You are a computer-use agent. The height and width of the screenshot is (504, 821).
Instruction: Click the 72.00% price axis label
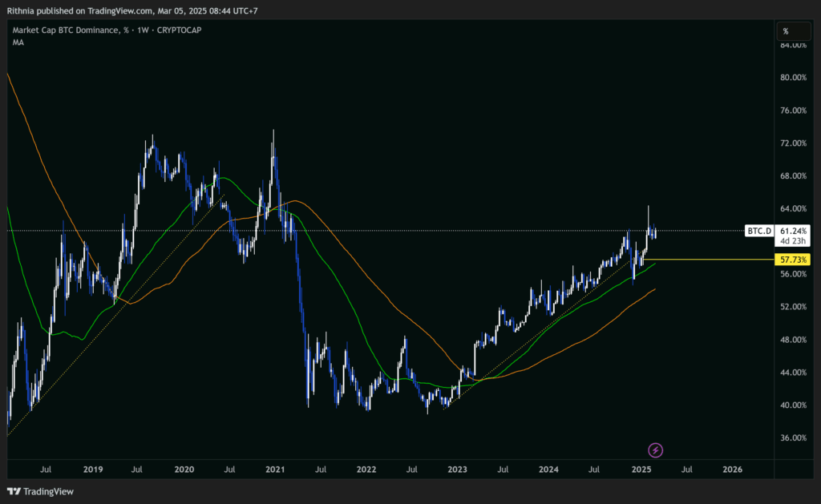click(792, 143)
